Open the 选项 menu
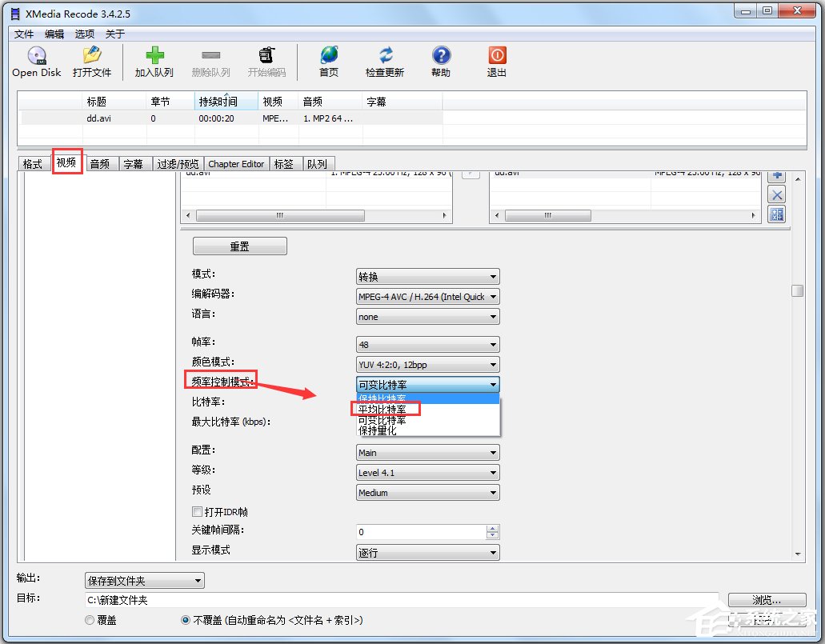 click(83, 34)
